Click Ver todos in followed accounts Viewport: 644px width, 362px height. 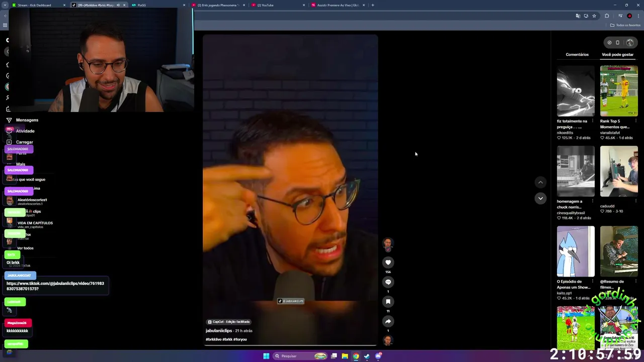(x=25, y=248)
